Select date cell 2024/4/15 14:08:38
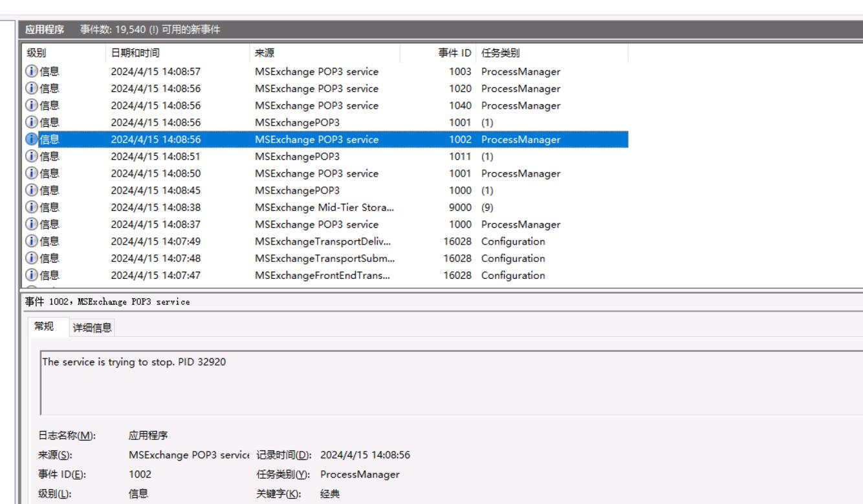 click(155, 208)
